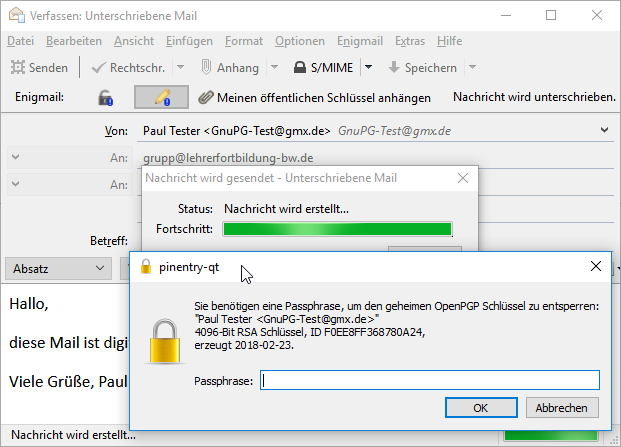Open the S/MIME dropdown arrow

[x=368, y=68]
